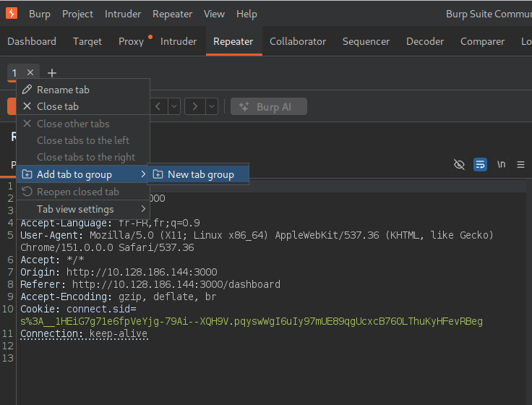Switch to the Sequencer tab
Viewport: 532px width, 405px height.
tap(366, 41)
